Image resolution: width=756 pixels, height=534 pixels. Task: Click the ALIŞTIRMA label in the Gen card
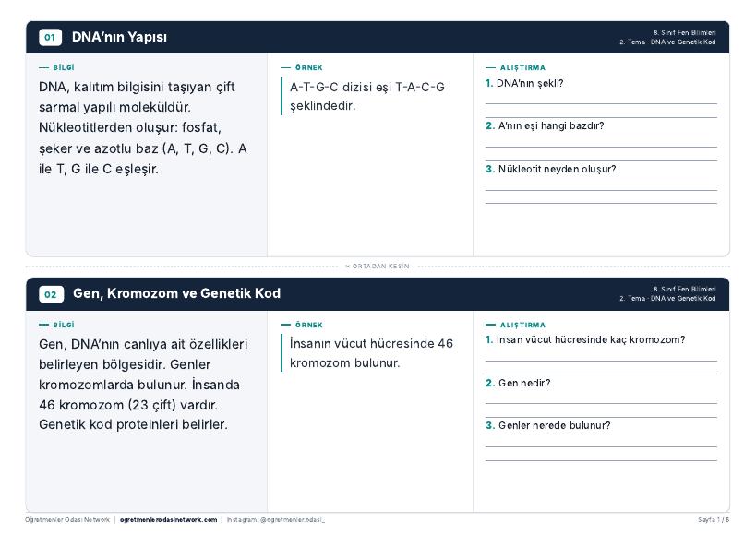point(522,325)
